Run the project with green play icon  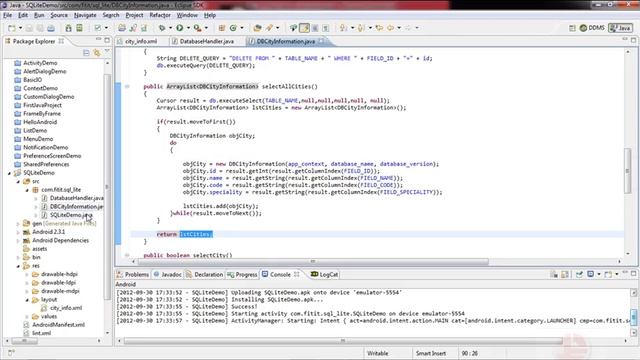[x=180, y=28]
